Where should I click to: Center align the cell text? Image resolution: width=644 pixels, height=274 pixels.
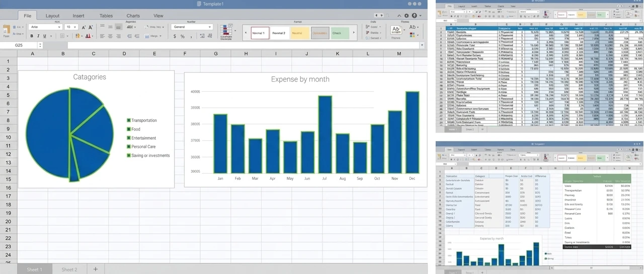pos(110,36)
